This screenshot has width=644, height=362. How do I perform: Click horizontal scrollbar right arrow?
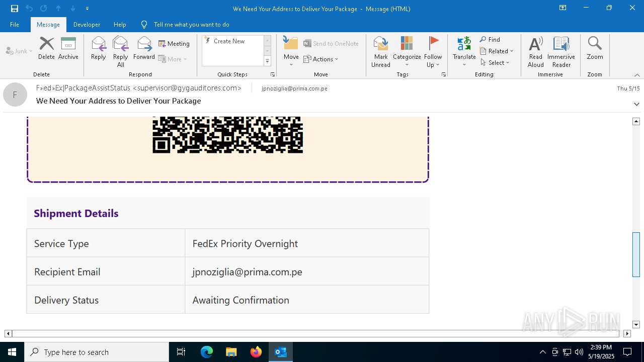pos(627,333)
